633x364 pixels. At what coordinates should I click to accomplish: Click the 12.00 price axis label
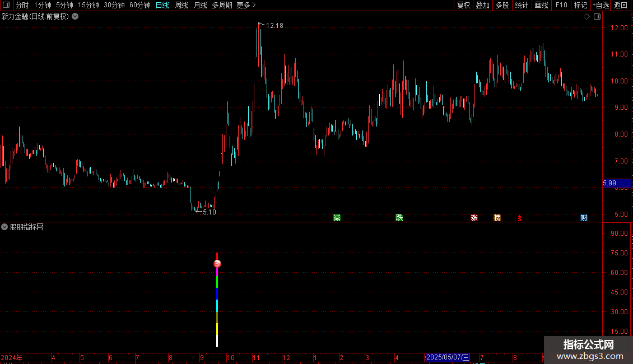pos(619,28)
